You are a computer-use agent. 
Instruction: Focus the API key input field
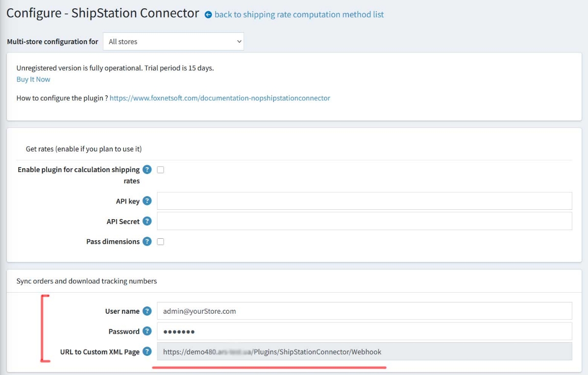pos(365,201)
